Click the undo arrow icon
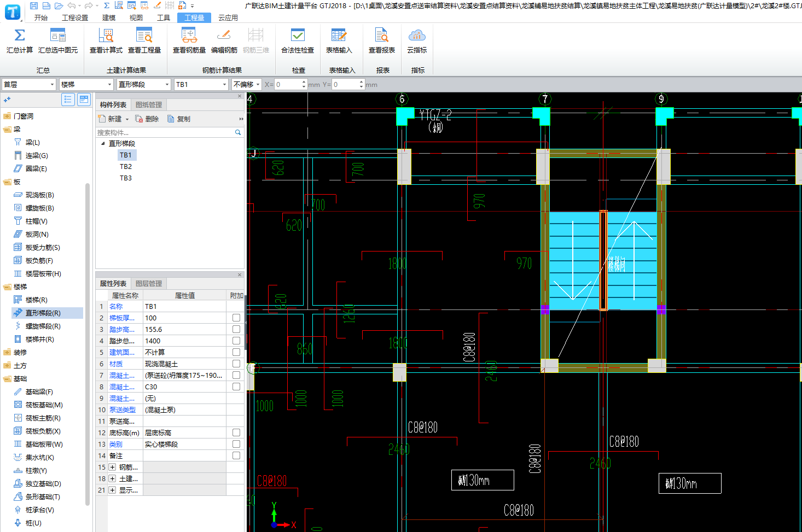Image resolution: width=802 pixels, height=532 pixels. (x=72, y=5)
